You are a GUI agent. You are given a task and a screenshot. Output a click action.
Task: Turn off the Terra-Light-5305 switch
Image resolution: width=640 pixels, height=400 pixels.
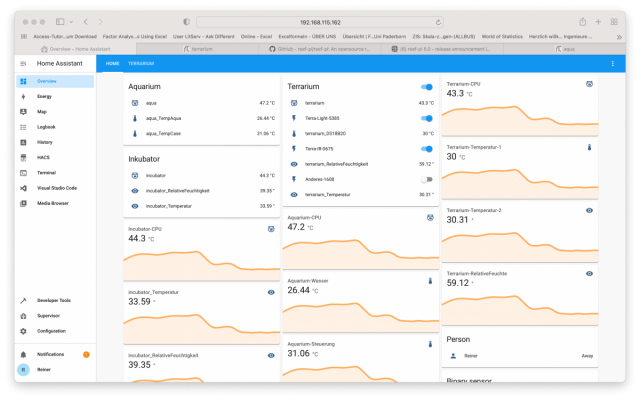click(427, 118)
